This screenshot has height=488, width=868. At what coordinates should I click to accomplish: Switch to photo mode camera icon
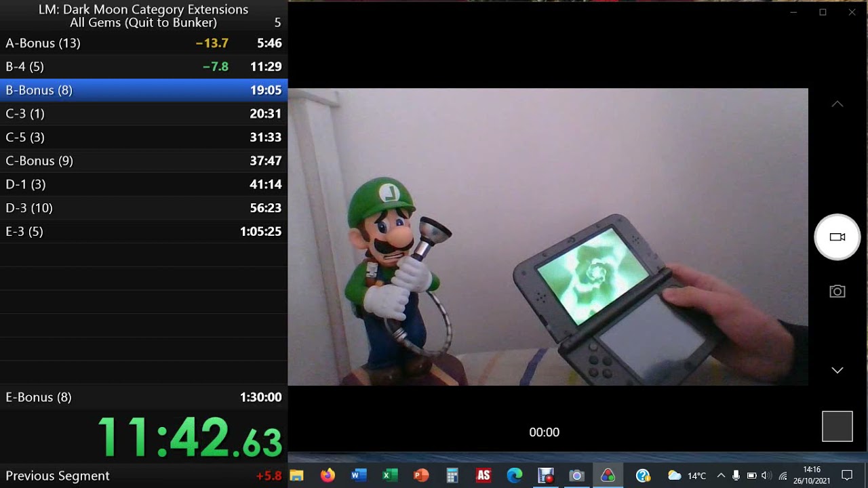[x=837, y=291]
